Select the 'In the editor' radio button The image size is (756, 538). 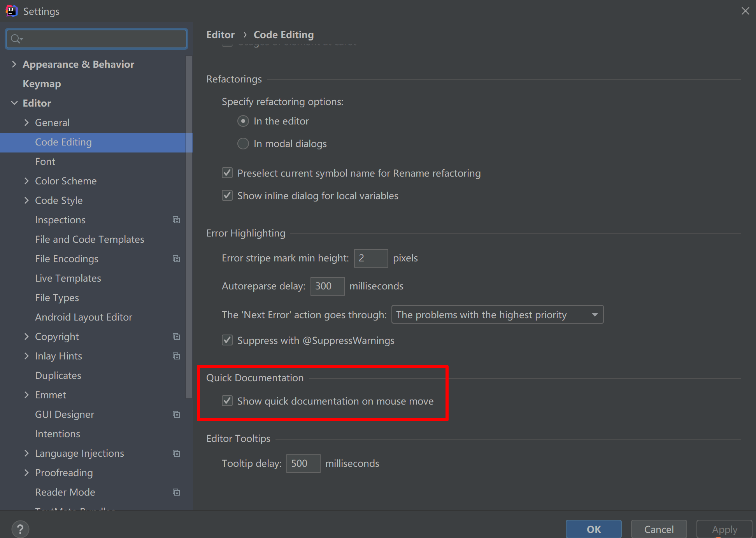point(243,121)
